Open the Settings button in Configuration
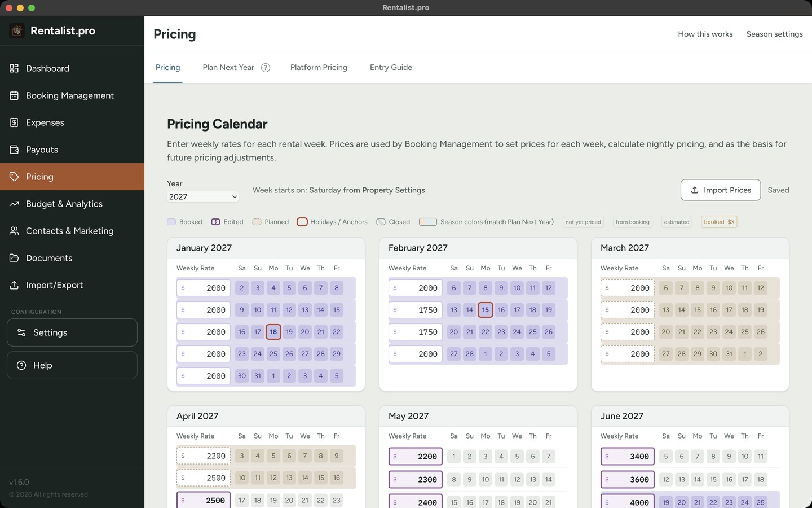The image size is (812, 508). click(x=72, y=332)
